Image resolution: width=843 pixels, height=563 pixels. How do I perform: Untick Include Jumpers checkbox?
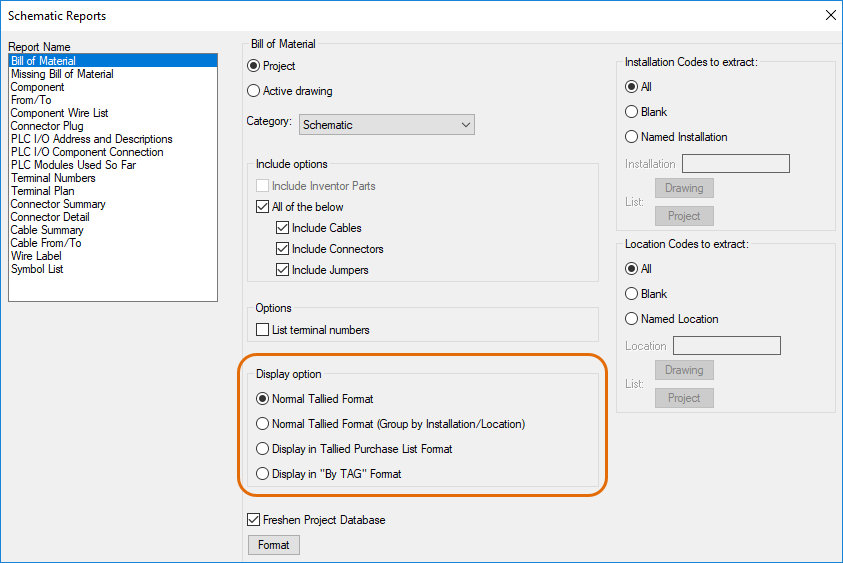coord(283,270)
